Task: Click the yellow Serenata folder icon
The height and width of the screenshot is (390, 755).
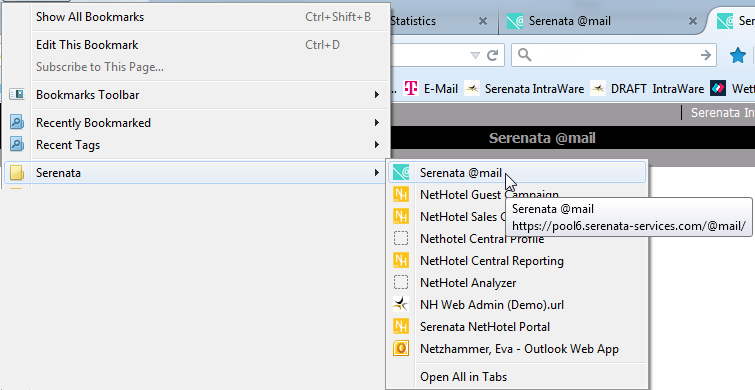Action: pos(17,173)
